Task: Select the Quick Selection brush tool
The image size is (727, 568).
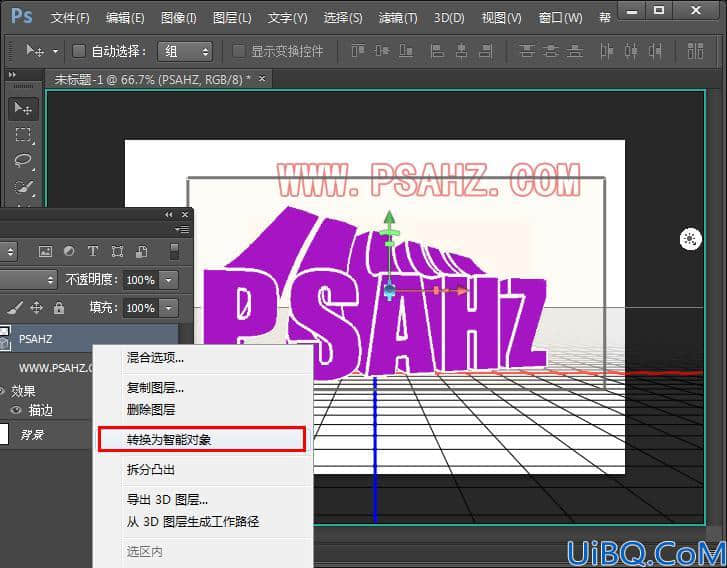Action: coord(23,187)
